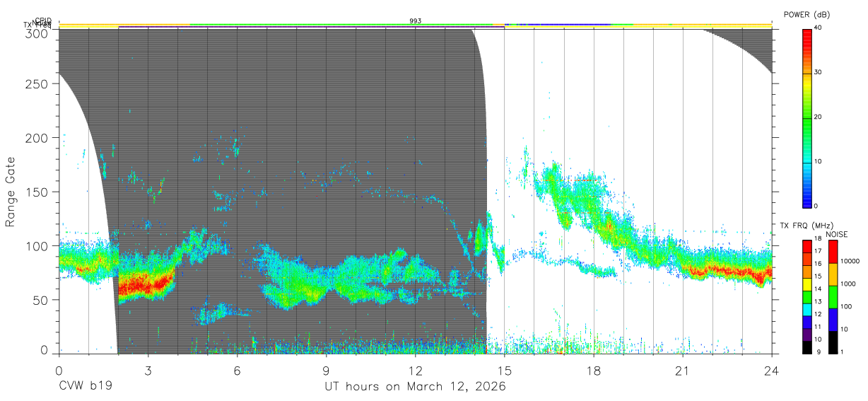Click the 15 label on TX FRQ scale

tap(817, 277)
